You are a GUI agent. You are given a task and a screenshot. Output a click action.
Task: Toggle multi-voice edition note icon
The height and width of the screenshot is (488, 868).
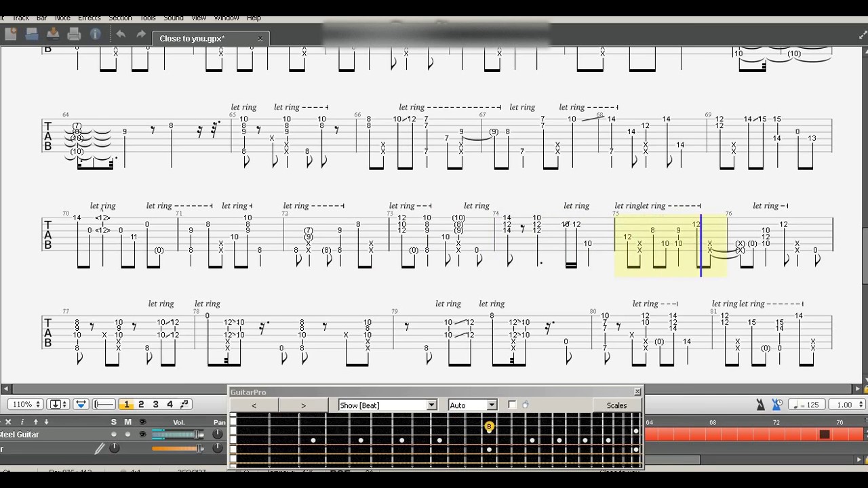tap(184, 405)
